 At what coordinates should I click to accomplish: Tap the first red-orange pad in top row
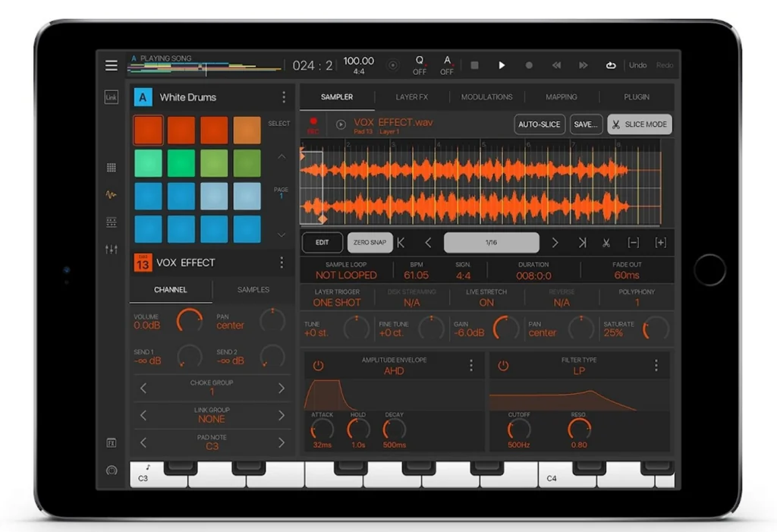point(148,131)
